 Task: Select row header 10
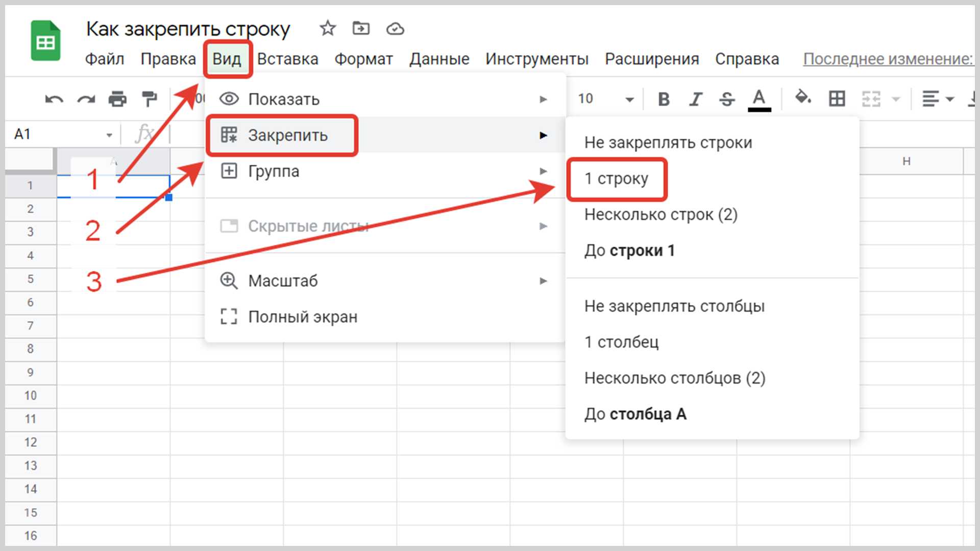coord(31,395)
